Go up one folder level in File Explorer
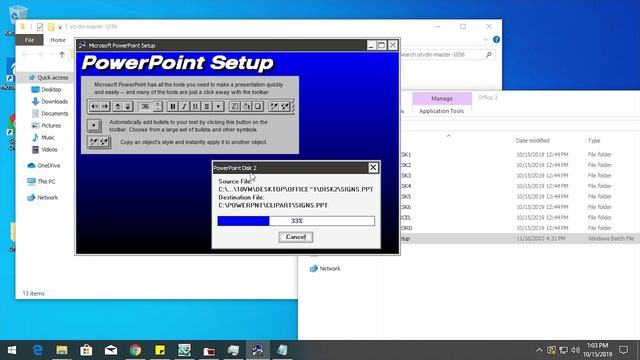Screen dimensions: 640x360 [x=62, y=54]
